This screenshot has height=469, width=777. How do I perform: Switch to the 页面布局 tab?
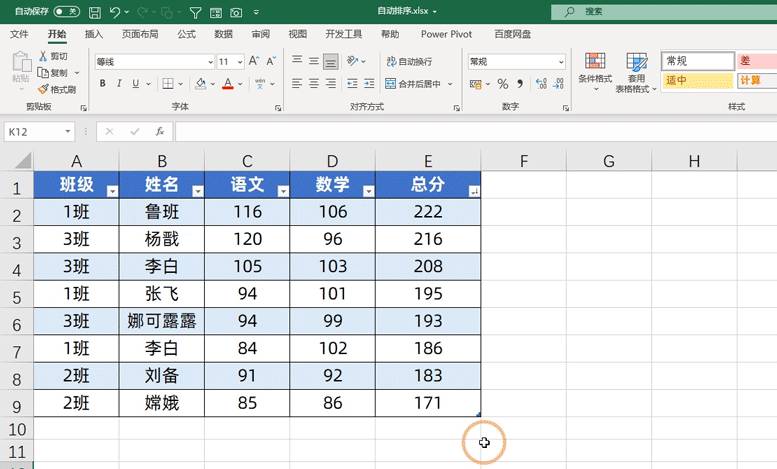tap(140, 34)
